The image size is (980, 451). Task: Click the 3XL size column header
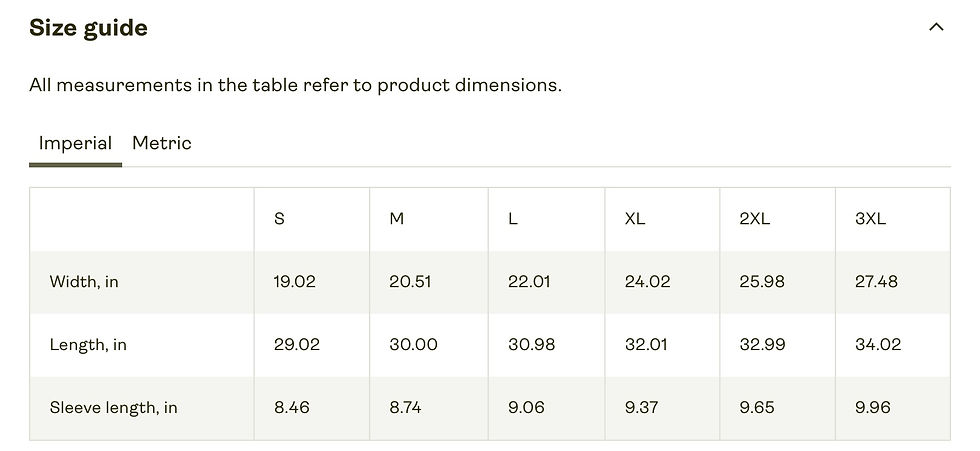click(x=871, y=219)
